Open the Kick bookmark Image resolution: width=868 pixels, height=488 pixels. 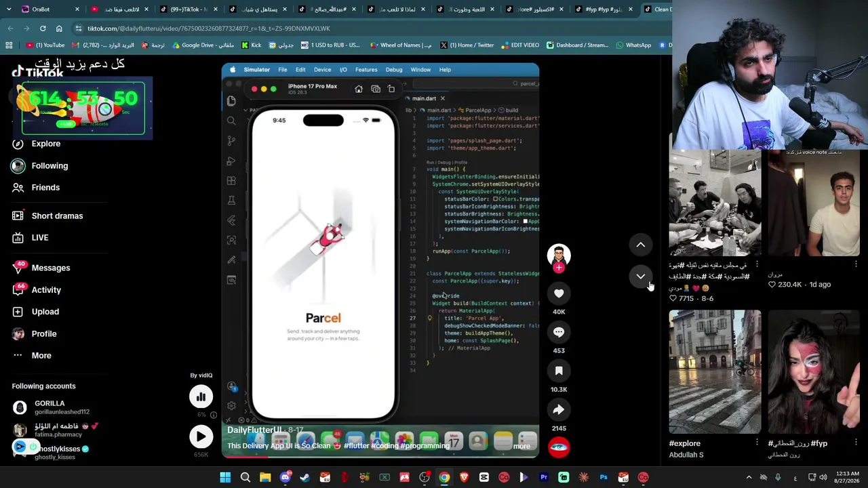pyautogui.click(x=251, y=45)
